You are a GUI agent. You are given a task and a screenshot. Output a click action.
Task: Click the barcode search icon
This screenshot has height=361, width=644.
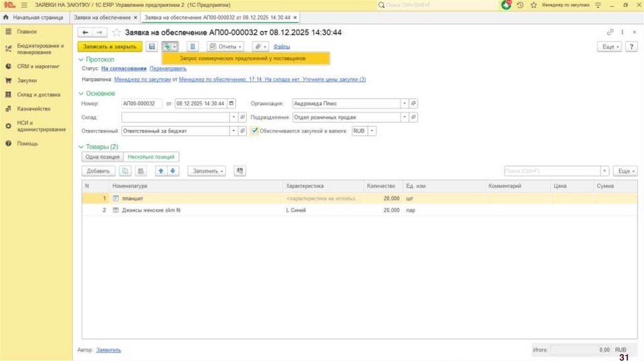click(240, 171)
